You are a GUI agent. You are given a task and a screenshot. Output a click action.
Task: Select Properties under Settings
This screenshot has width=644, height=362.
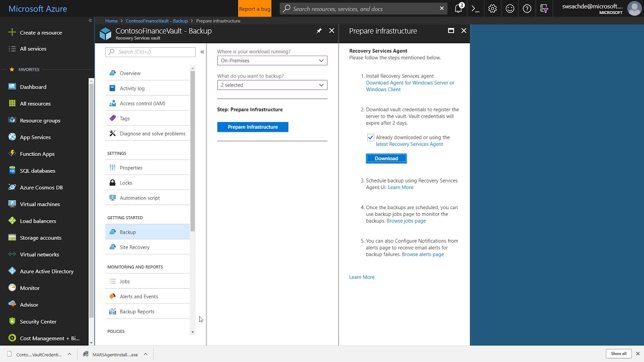point(147,168)
